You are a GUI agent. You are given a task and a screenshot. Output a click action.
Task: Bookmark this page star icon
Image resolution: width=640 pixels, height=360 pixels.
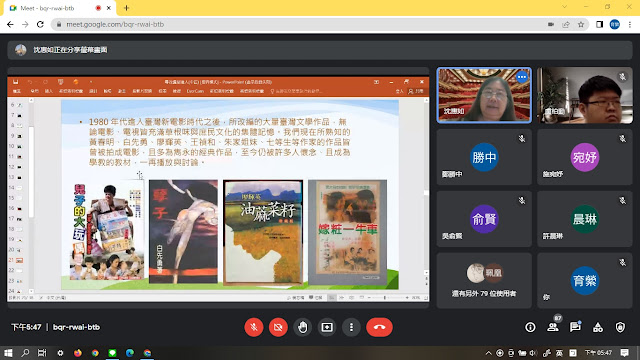coord(581,24)
